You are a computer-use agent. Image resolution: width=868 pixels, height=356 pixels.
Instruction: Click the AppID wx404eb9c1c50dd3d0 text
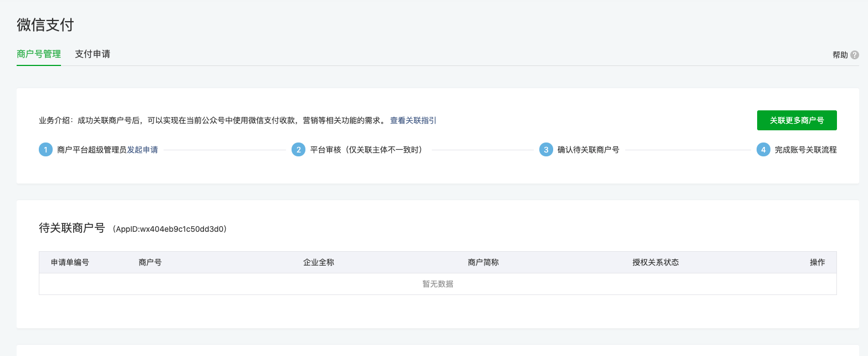click(x=169, y=229)
